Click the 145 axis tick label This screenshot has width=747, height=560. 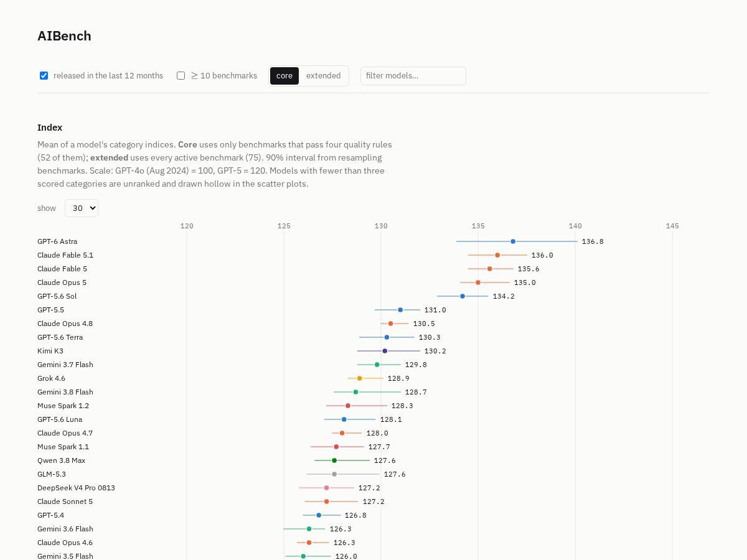672,226
